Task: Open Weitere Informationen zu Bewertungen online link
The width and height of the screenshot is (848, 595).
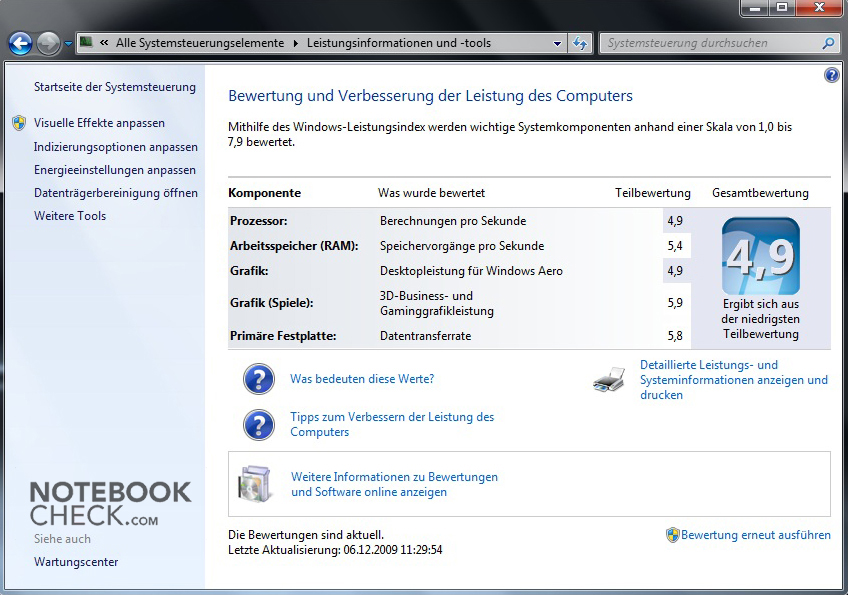Action: (x=394, y=484)
